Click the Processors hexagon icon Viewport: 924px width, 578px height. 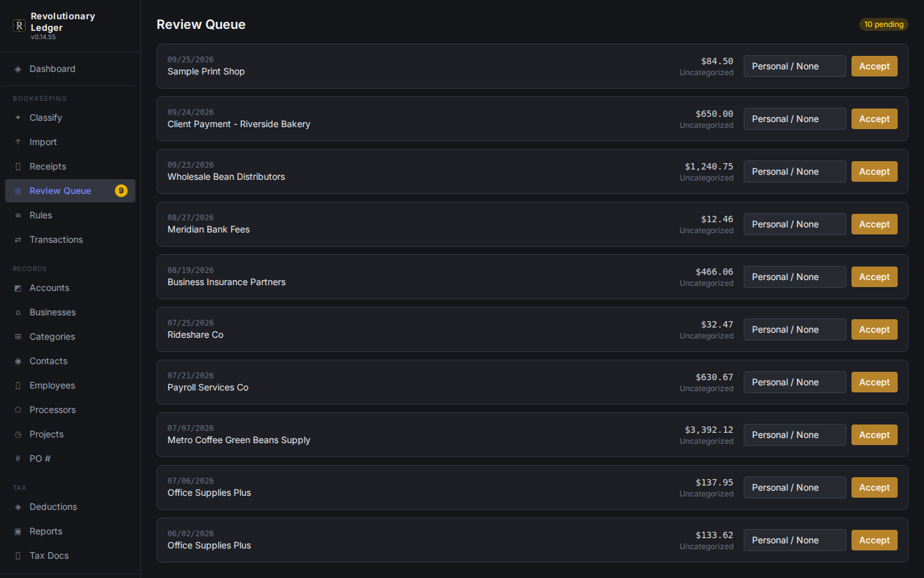[18, 410]
